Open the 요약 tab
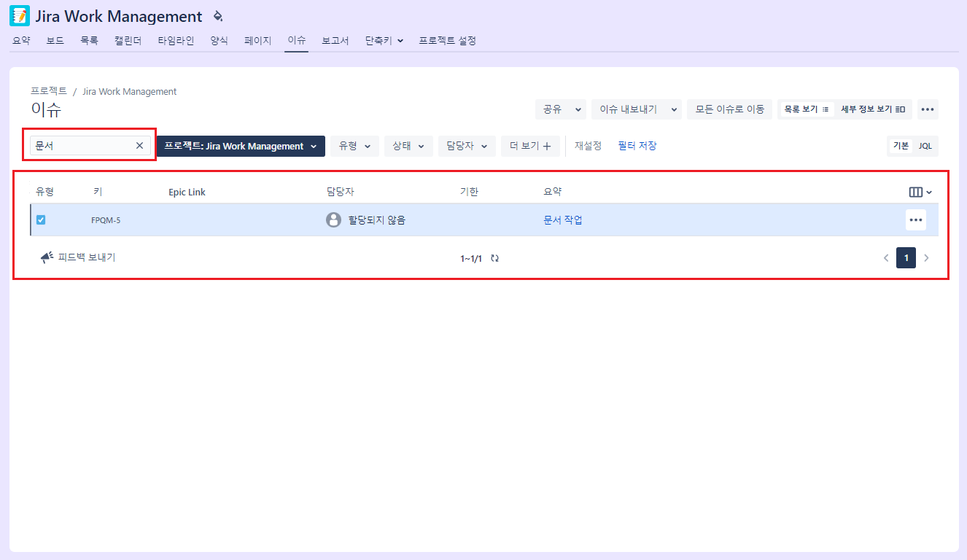 point(21,41)
